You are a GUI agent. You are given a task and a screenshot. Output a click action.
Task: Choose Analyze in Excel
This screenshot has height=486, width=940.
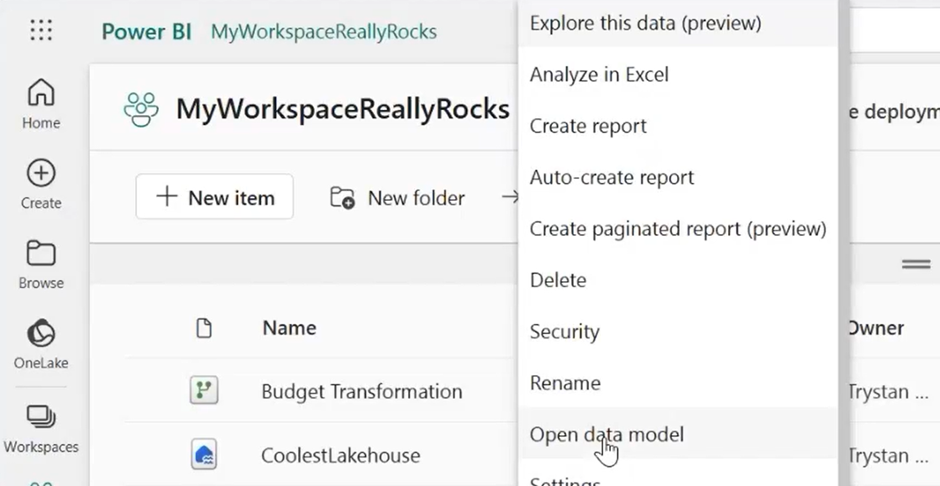point(599,75)
